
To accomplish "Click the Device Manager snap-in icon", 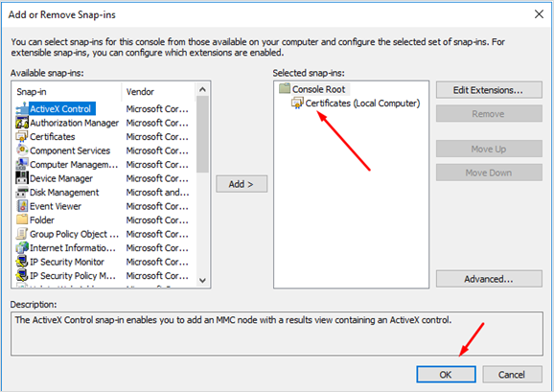I will point(22,178).
